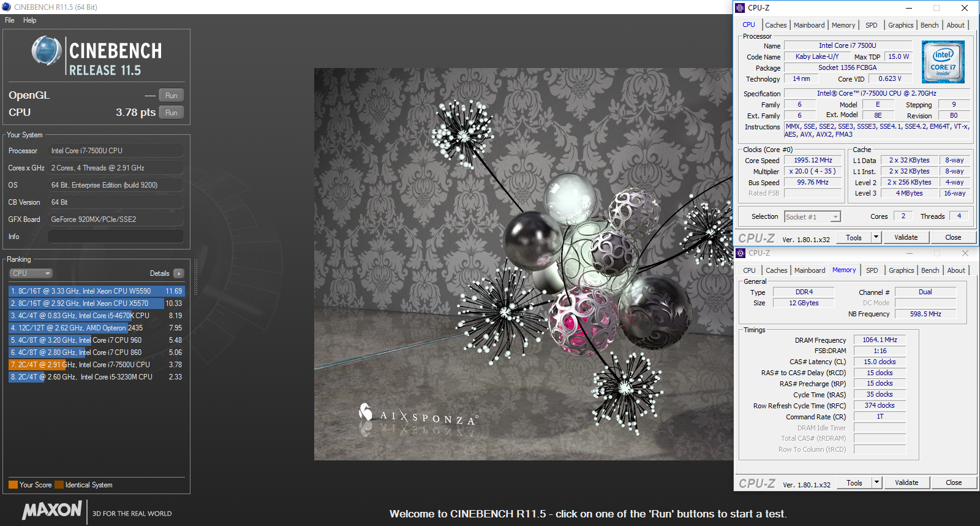Click the Core Speed value 1995.12 MHz
The height and width of the screenshot is (526, 980).
pos(813,161)
